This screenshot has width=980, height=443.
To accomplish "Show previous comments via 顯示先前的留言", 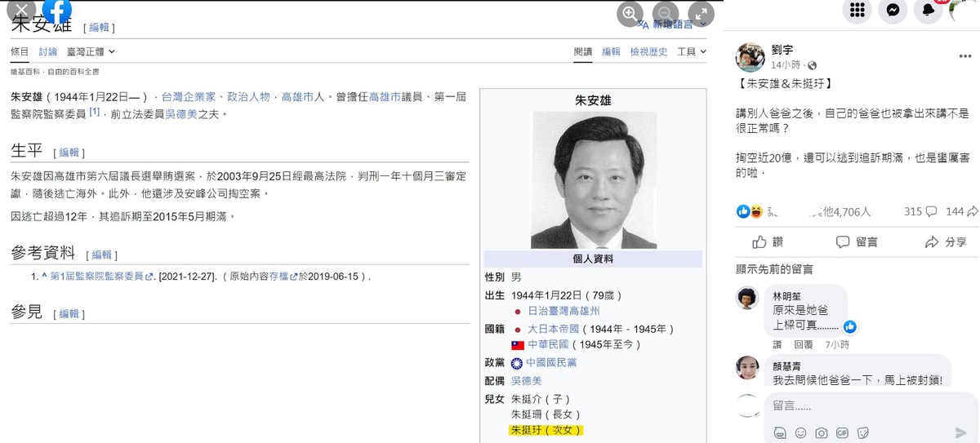I will point(774,269).
